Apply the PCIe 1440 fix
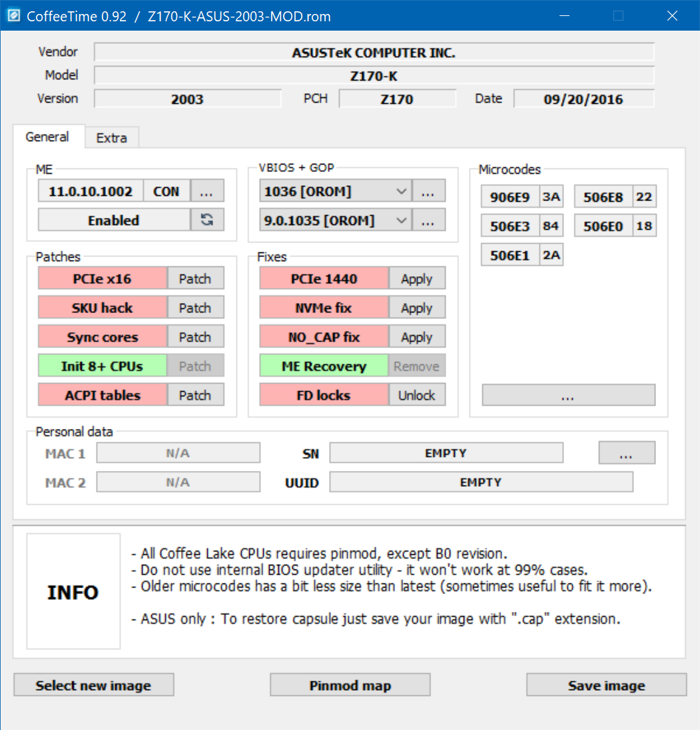 [x=417, y=278]
